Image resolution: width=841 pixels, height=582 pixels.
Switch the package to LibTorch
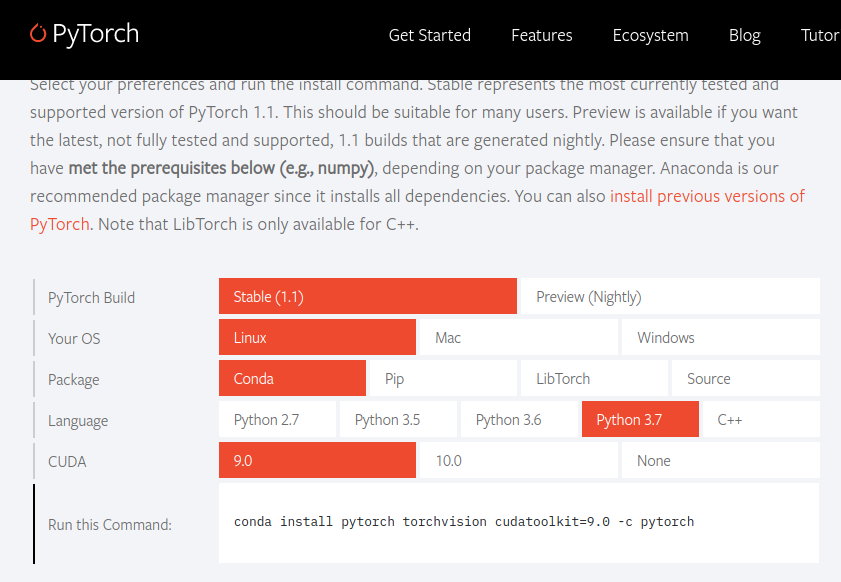[x=593, y=378]
